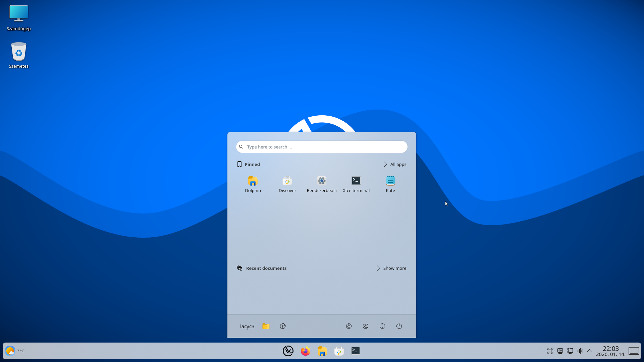This screenshot has width=644, height=362.
Task: Launch Discover from pinned apps
Action: (287, 184)
